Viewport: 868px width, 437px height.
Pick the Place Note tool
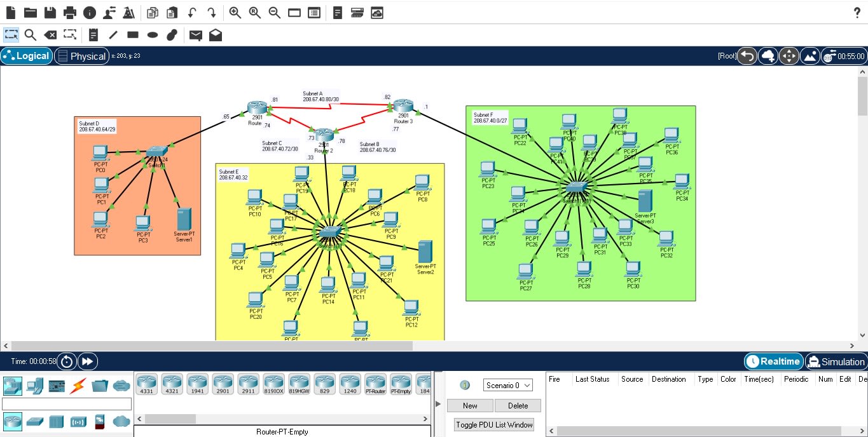pyautogui.click(x=93, y=35)
